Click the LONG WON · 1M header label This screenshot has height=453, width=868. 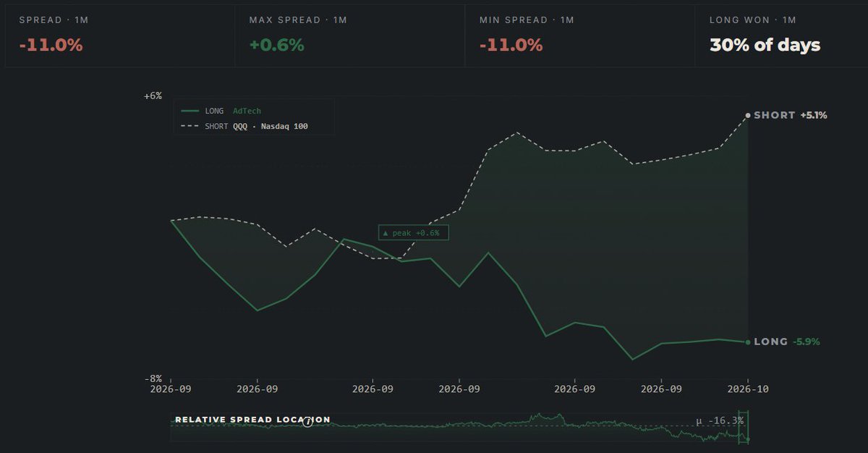click(x=752, y=20)
